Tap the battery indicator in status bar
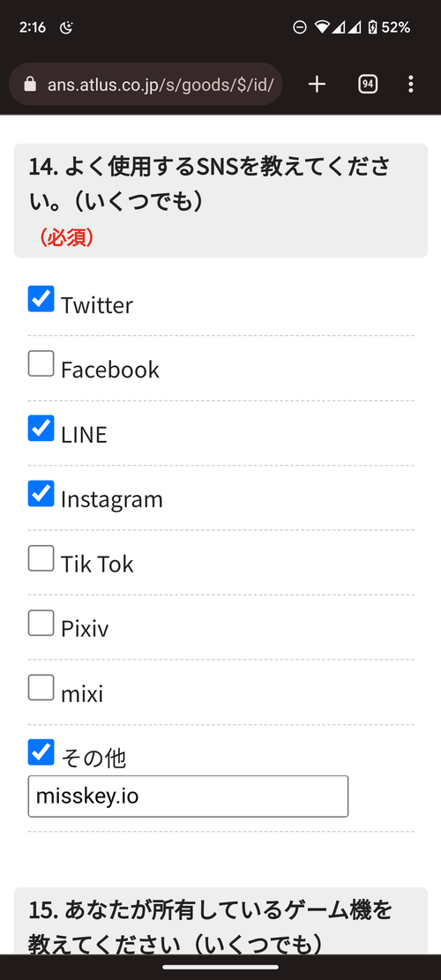This screenshot has width=441, height=980. click(373, 26)
